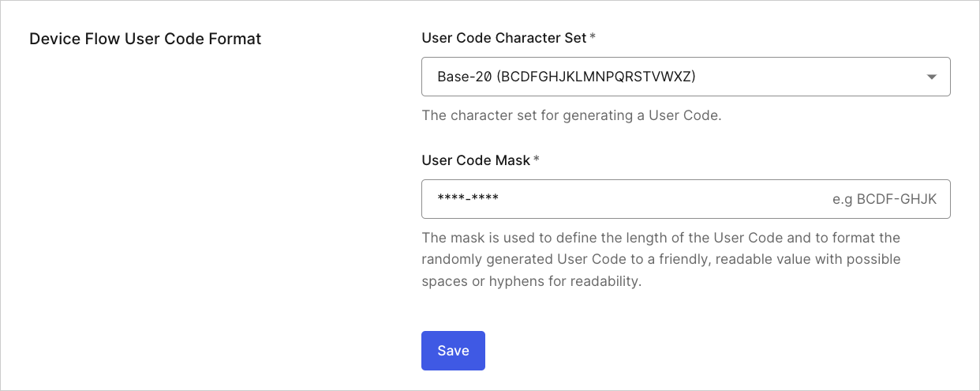Click the character set help description text

572,115
